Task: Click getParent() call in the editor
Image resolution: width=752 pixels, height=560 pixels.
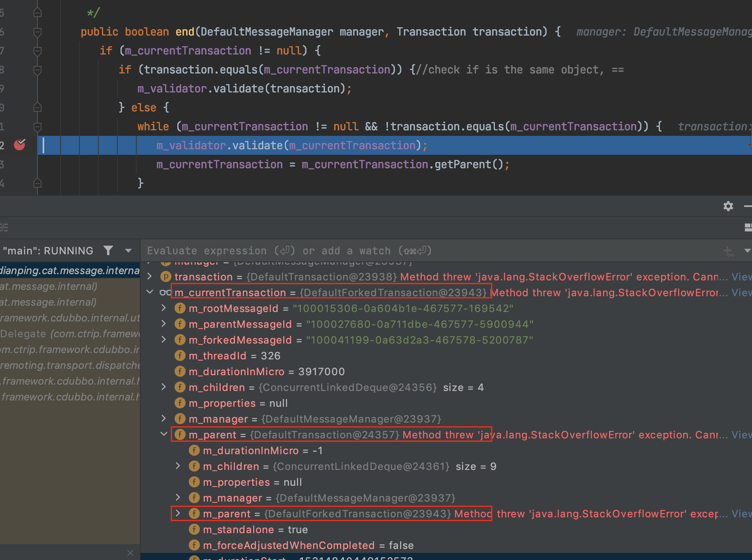Action: [x=468, y=164]
